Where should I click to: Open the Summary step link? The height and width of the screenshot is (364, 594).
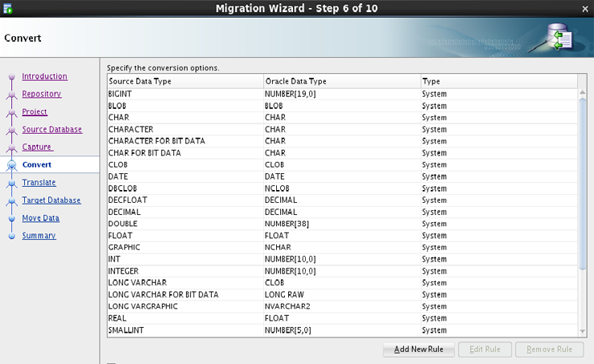point(39,236)
